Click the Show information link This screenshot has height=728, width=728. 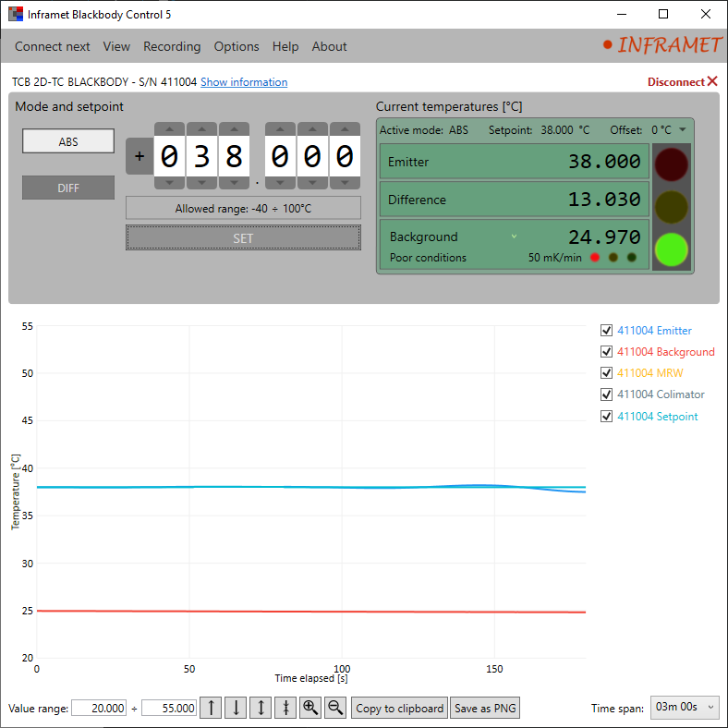tap(244, 82)
